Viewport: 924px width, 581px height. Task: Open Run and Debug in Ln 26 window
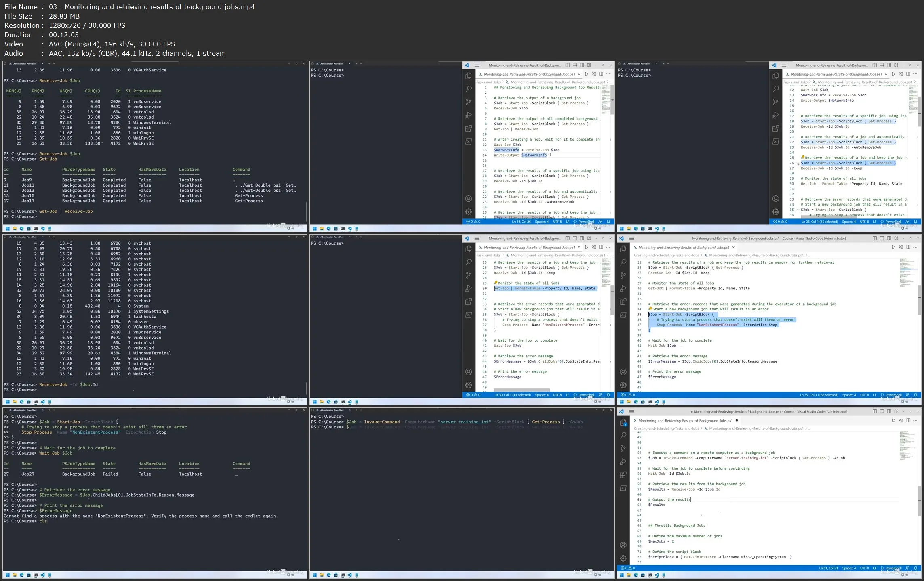(775, 115)
